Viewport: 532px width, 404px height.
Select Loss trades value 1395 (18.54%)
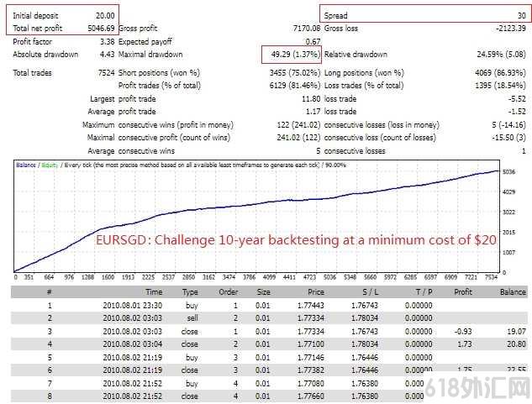click(x=500, y=86)
